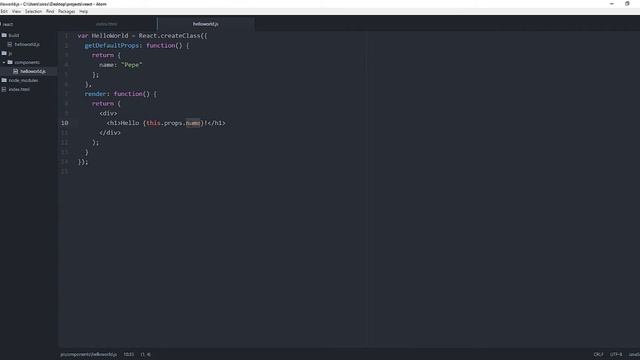Screen dimensions: 640x360
Task: Click "getDefaultProps" in the code
Action: (112, 46)
